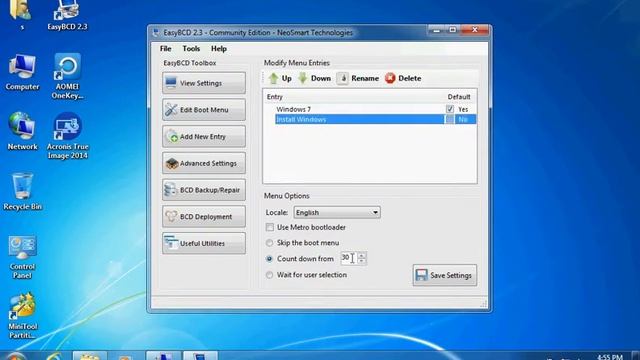The width and height of the screenshot is (640, 360).
Task: Open the Tools menu
Action: pos(191,49)
